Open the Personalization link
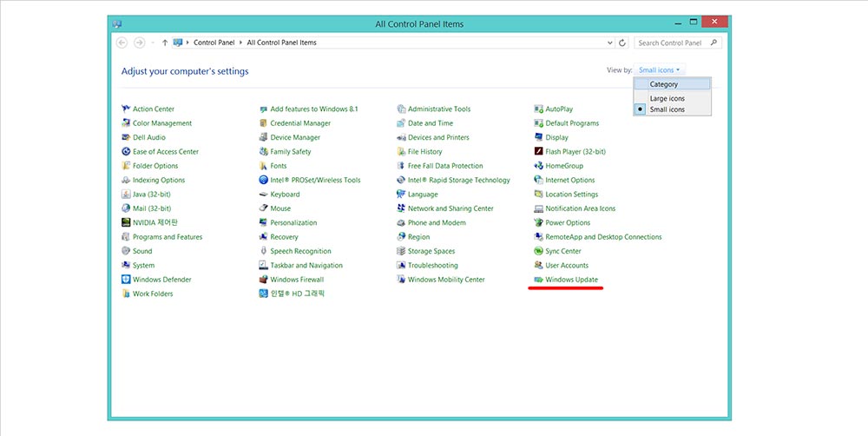The image size is (868, 436). pos(293,222)
